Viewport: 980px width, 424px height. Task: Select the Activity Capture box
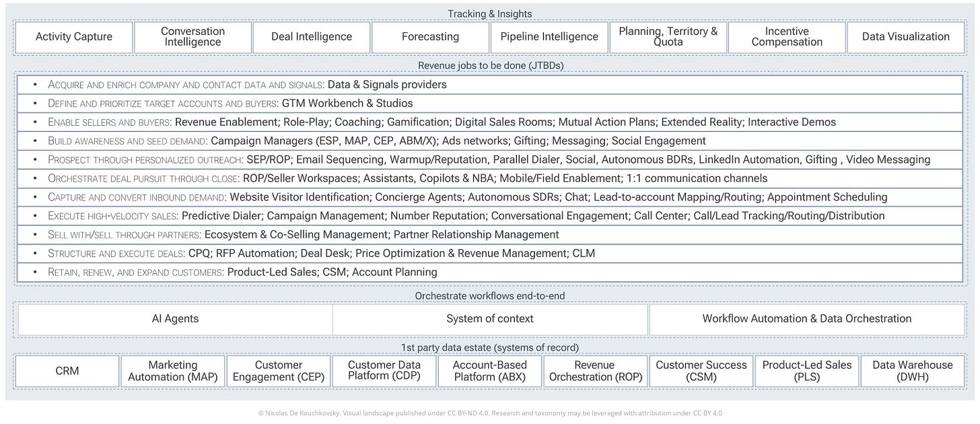point(74,37)
